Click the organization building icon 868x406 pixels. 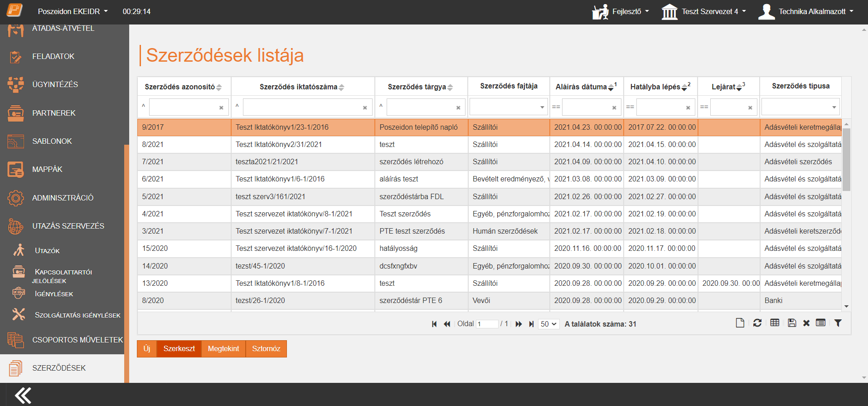[669, 12]
